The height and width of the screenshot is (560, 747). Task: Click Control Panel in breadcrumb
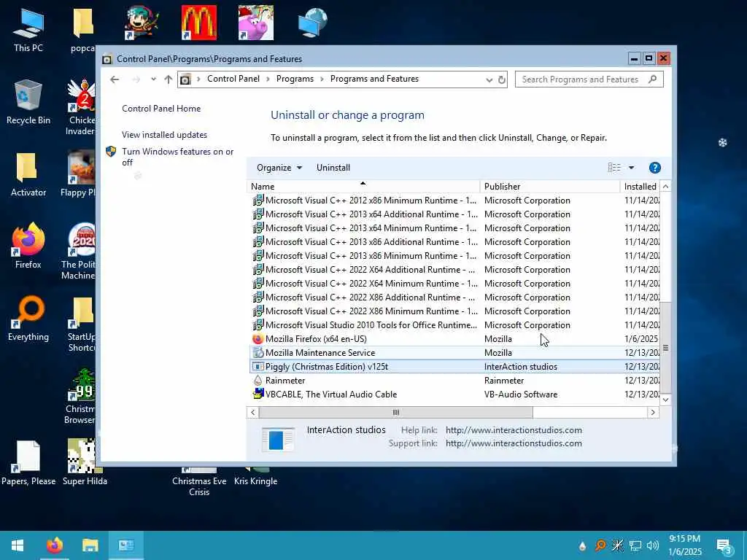point(233,79)
